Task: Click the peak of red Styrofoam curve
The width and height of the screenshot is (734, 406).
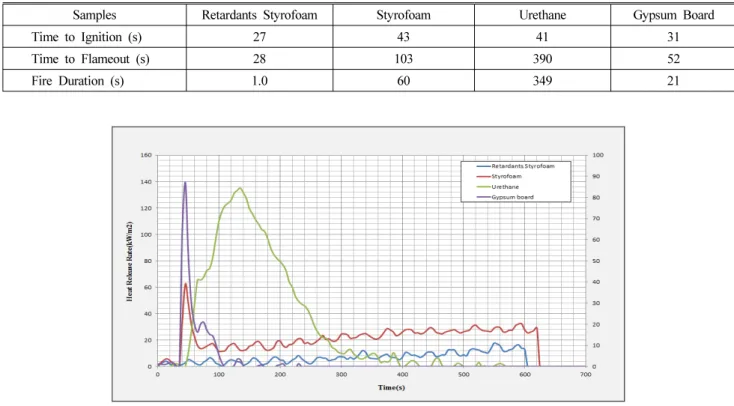Action: pyautogui.click(x=186, y=284)
